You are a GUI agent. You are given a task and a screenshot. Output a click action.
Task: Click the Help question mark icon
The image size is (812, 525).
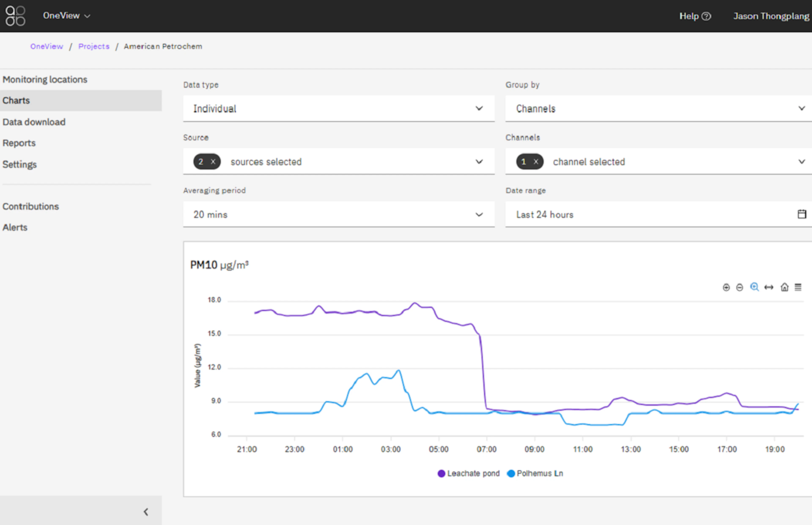click(x=707, y=16)
